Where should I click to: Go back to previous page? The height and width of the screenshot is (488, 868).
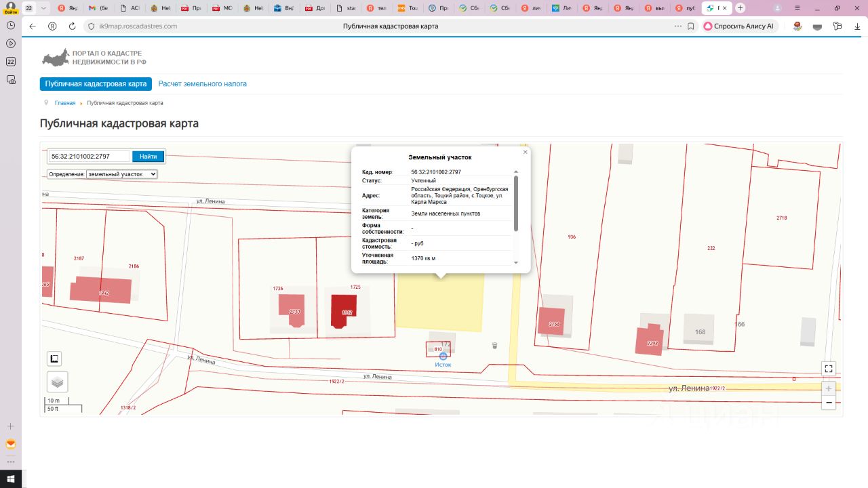pyautogui.click(x=33, y=26)
